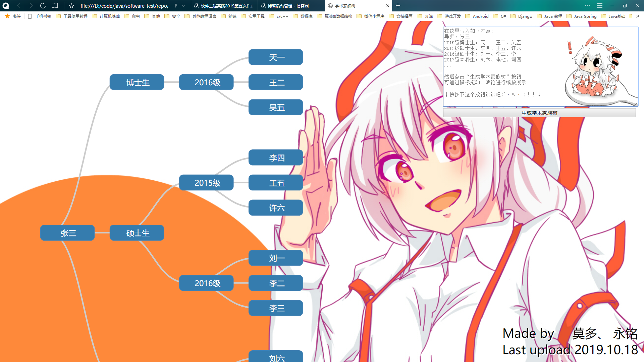The width and height of the screenshot is (644, 362).
Task: Open Java基础 bookmark folder
Action: (x=613, y=16)
